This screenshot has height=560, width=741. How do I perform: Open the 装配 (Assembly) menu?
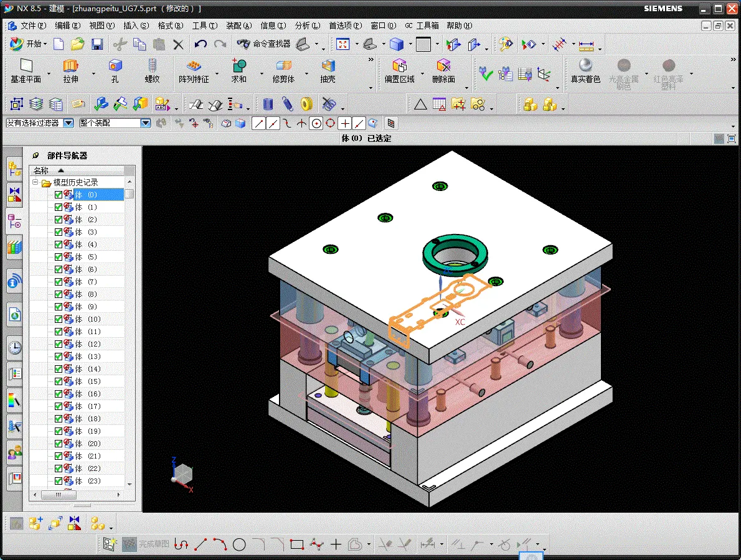[x=238, y=26]
